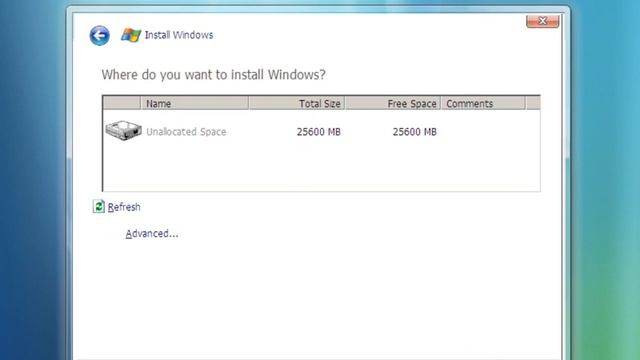Click the blank column header before Name
The width and height of the screenshot is (640, 360).
point(122,103)
